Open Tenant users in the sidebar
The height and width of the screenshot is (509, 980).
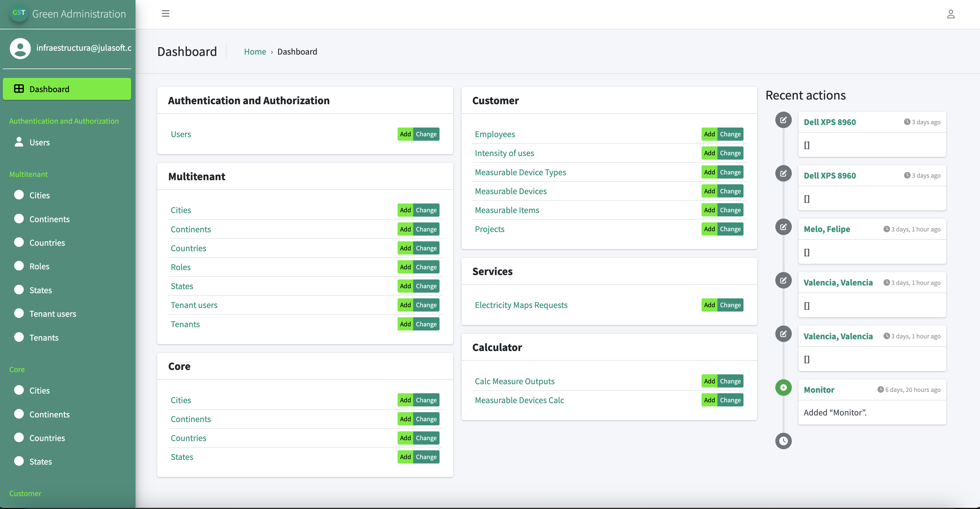tap(52, 314)
